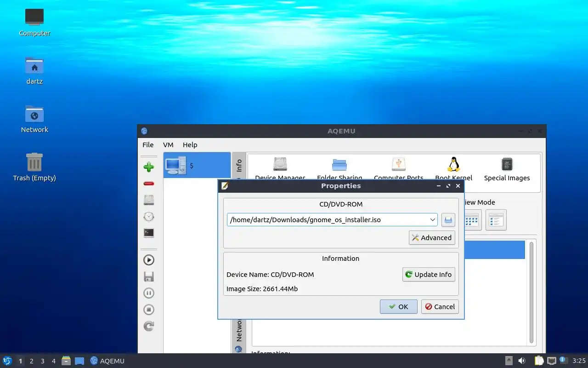The image size is (588, 368).
Task: Click the eject removable media tray icon
Action: tap(509, 361)
